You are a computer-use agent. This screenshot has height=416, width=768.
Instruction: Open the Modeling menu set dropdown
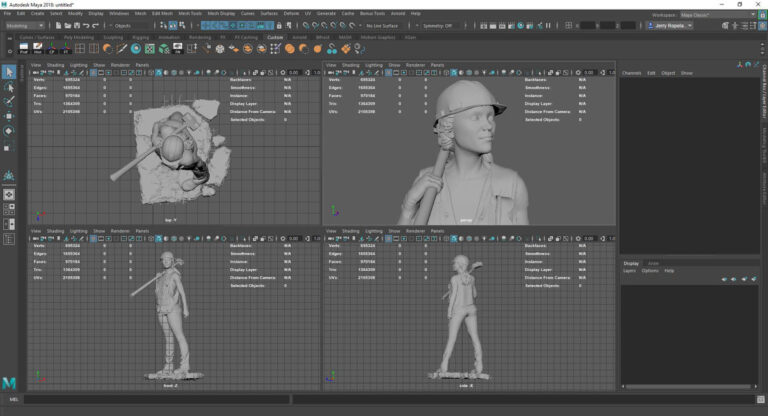click(x=26, y=25)
